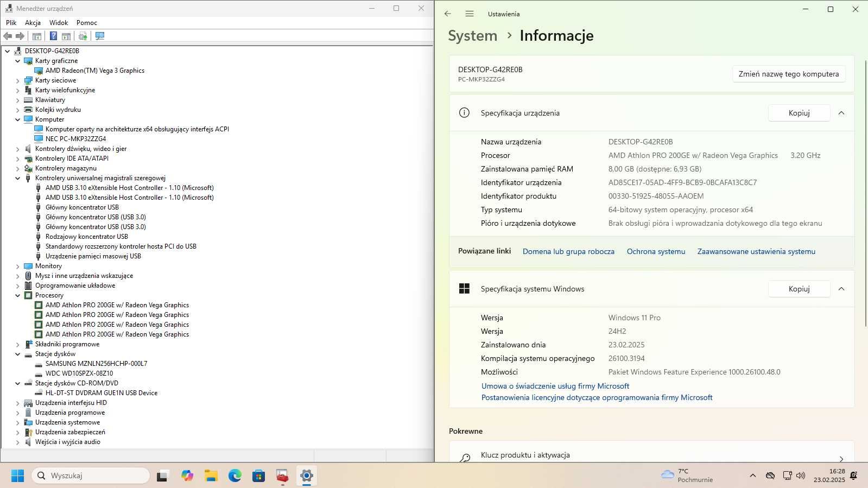This screenshot has width=868, height=488.
Task: Select WDC WD10SPZX-08Z10 disk
Action: [79, 373]
